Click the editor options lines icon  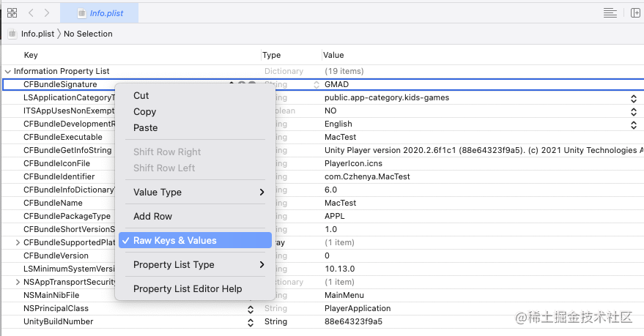tap(610, 12)
